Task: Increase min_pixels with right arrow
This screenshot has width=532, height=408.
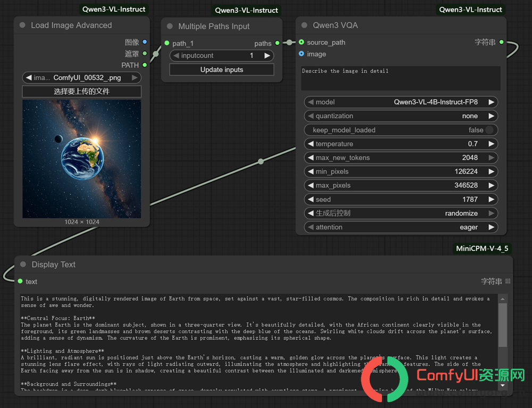Action: coord(491,172)
